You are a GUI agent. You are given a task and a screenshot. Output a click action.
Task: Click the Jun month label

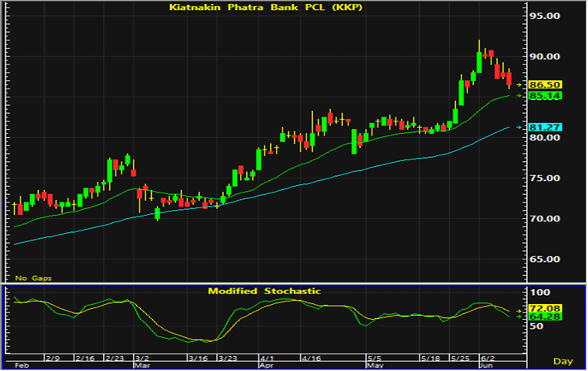(x=486, y=365)
